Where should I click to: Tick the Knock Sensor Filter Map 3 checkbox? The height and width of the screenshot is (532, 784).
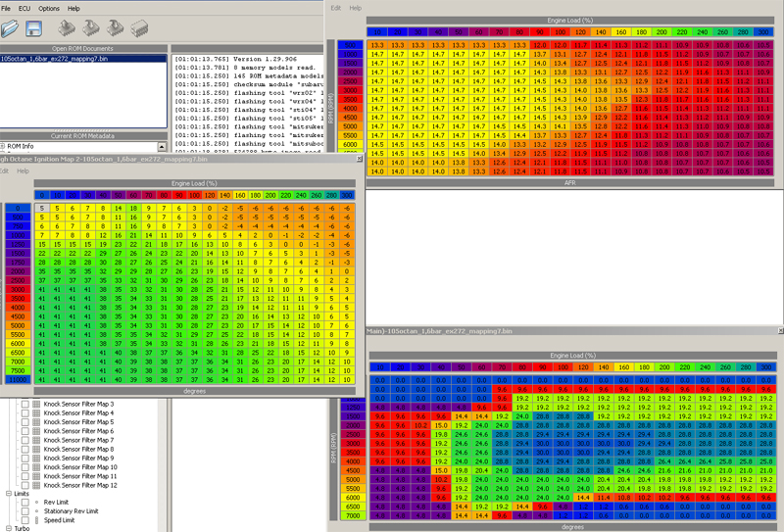pyautogui.click(x=25, y=404)
